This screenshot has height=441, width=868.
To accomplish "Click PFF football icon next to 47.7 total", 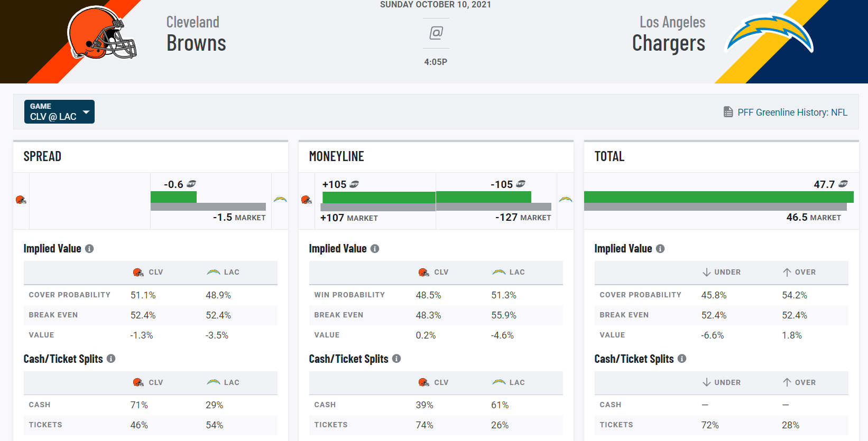I will 843,184.
